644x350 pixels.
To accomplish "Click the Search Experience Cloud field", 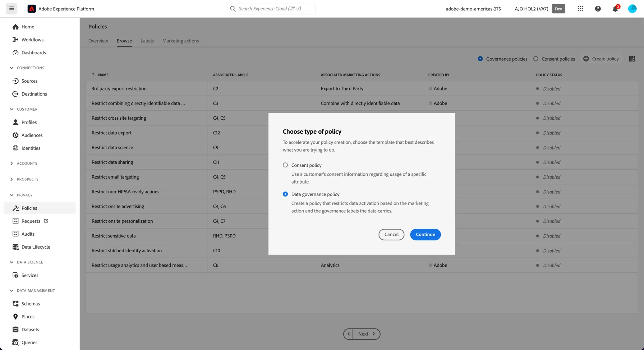I will coord(270,9).
